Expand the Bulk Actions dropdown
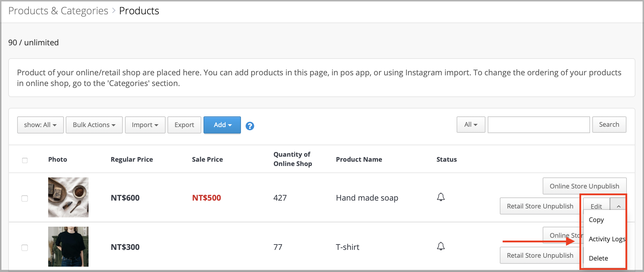The image size is (644, 272). click(94, 125)
